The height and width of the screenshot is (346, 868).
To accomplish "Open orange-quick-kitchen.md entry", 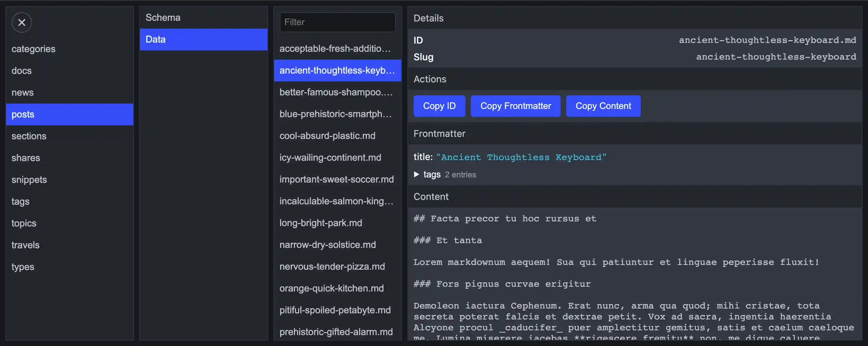I will click(338, 288).
